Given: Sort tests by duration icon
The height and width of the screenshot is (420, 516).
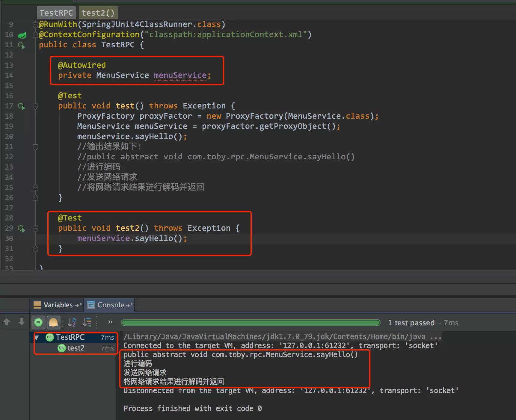Looking at the screenshot, I should click(x=87, y=322).
